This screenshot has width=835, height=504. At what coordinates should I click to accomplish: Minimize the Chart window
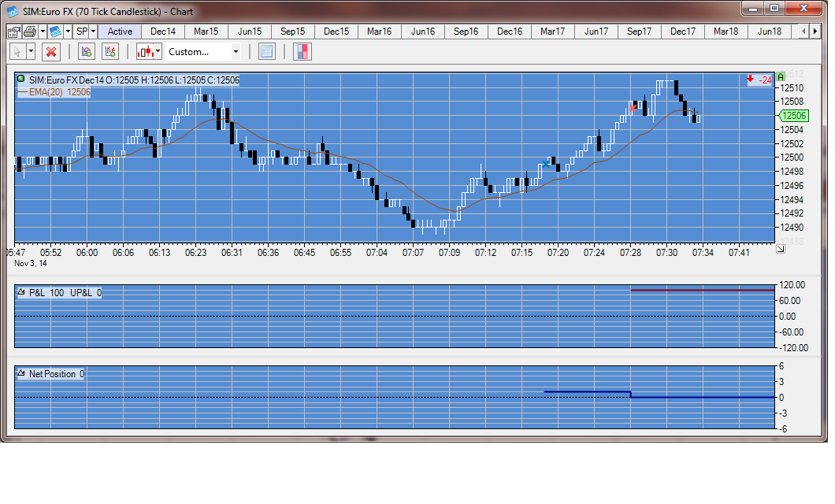(x=752, y=8)
